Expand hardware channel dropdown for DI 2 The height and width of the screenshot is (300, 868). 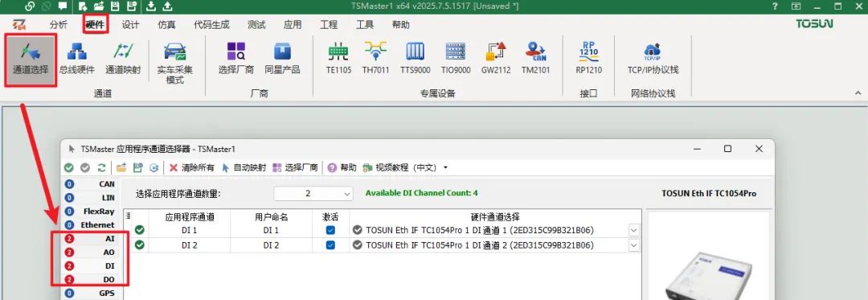pyautogui.click(x=634, y=245)
